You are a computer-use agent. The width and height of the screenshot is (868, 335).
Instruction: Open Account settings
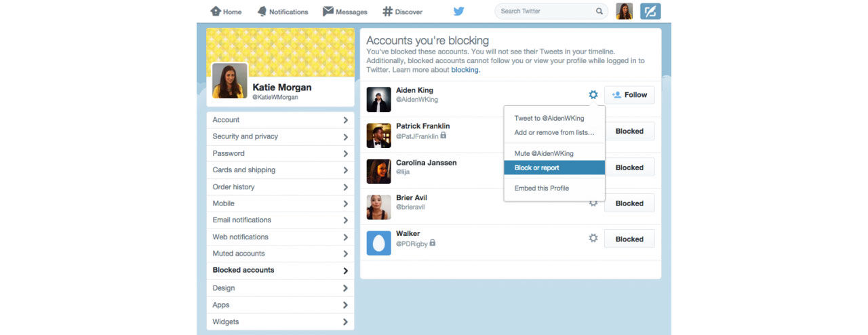point(280,120)
